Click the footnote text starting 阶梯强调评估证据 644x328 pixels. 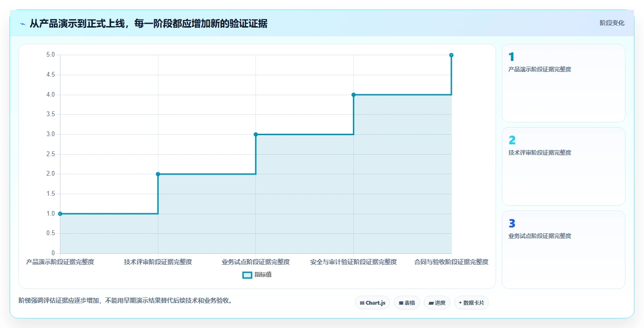(x=126, y=300)
